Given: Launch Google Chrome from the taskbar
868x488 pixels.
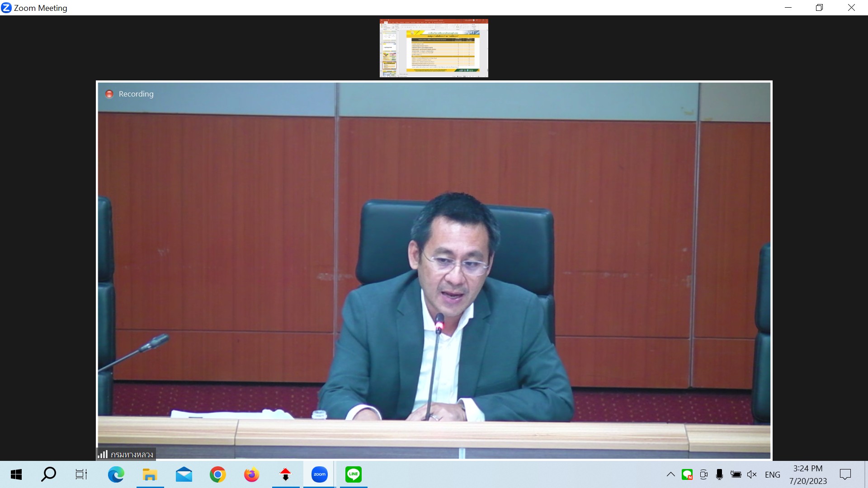Looking at the screenshot, I should pyautogui.click(x=217, y=474).
